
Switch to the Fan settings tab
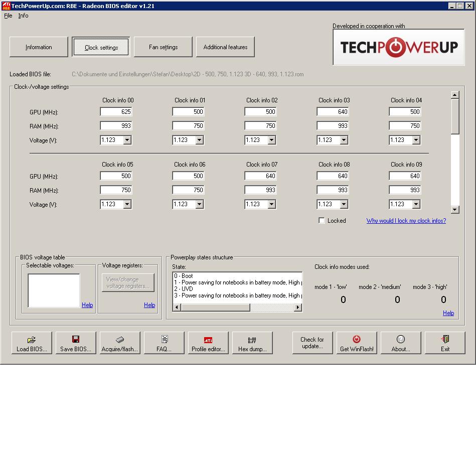pos(163,47)
